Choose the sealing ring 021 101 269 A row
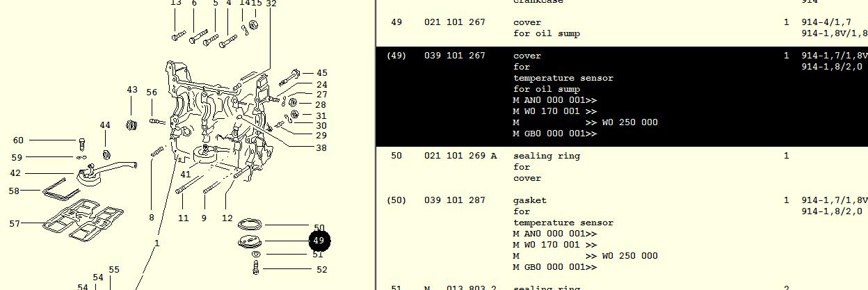This screenshot has width=868, height=290. click(460, 156)
